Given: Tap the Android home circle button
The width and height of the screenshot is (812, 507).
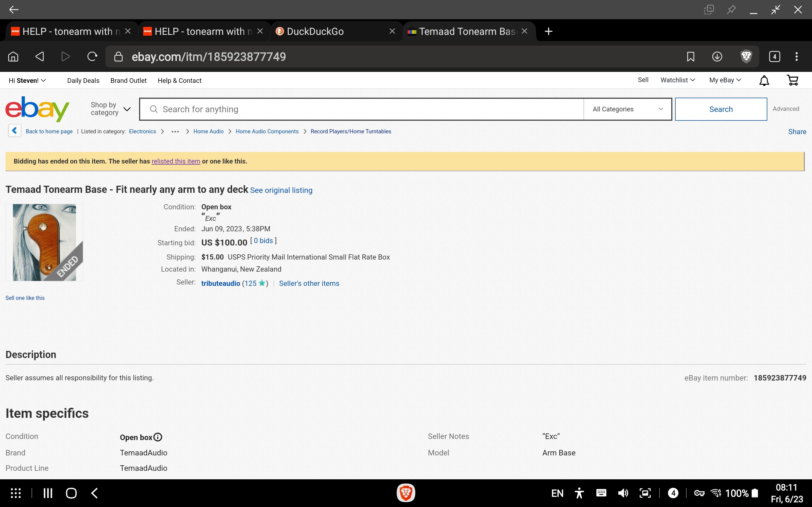Looking at the screenshot, I should [71, 493].
